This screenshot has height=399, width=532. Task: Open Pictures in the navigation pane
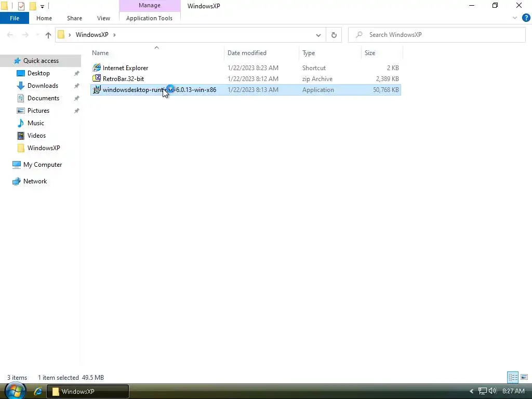38,111
